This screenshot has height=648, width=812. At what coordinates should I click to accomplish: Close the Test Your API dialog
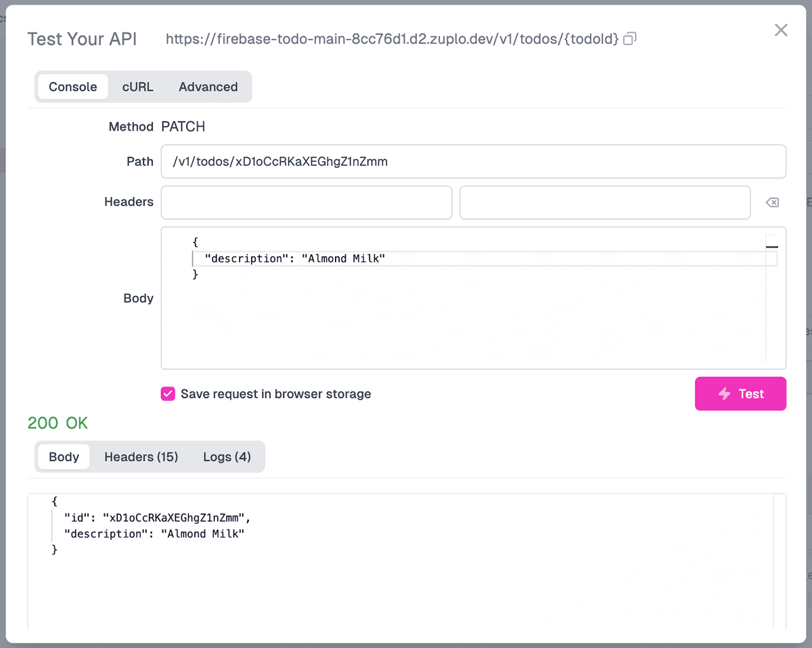click(781, 30)
